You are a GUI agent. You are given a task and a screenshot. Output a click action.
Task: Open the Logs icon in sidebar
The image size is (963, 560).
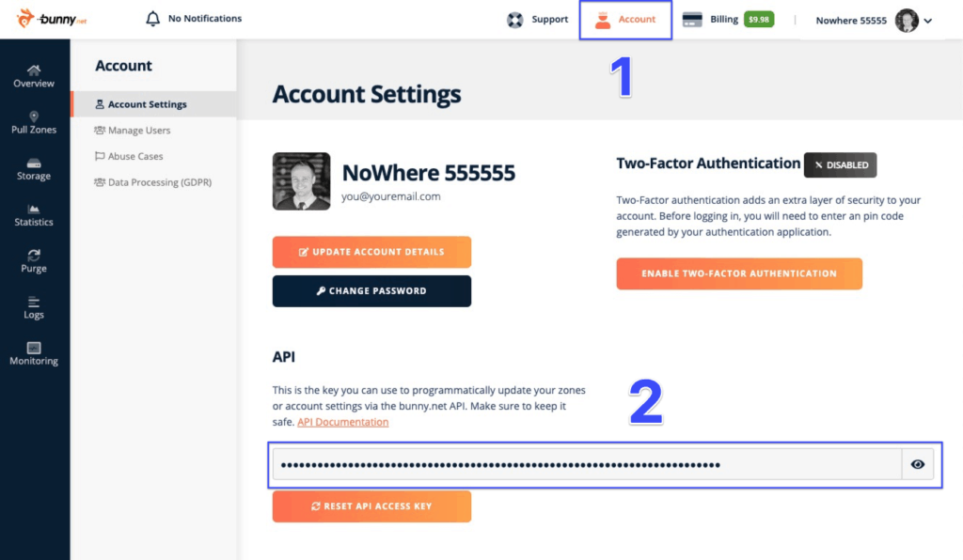pyautogui.click(x=34, y=302)
